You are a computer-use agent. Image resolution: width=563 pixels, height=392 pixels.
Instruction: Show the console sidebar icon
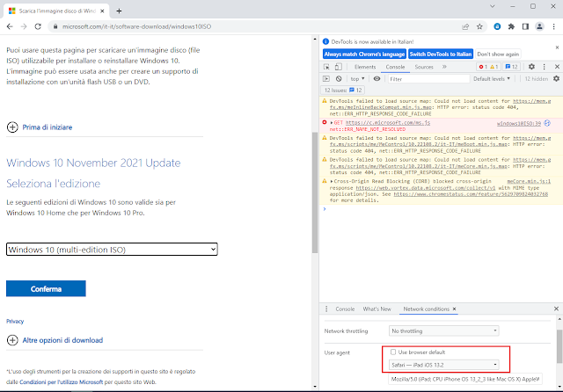pyautogui.click(x=326, y=79)
